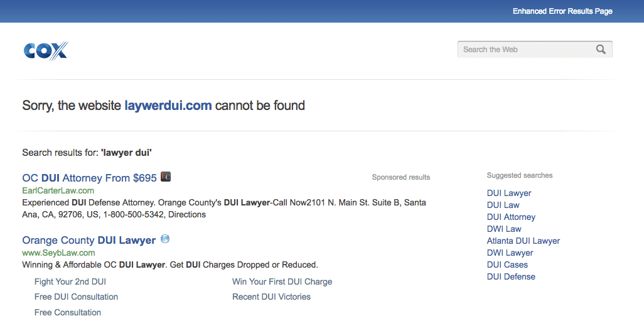Visit the www.SeybLaw.com URL
Image resolution: width=644 pixels, height=333 pixels.
(x=58, y=253)
